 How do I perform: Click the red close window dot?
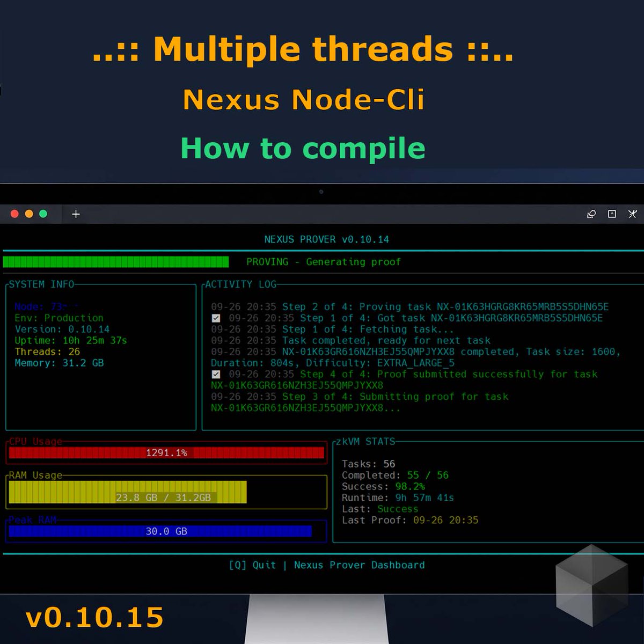pyautogui.click(x=14, y=214)
